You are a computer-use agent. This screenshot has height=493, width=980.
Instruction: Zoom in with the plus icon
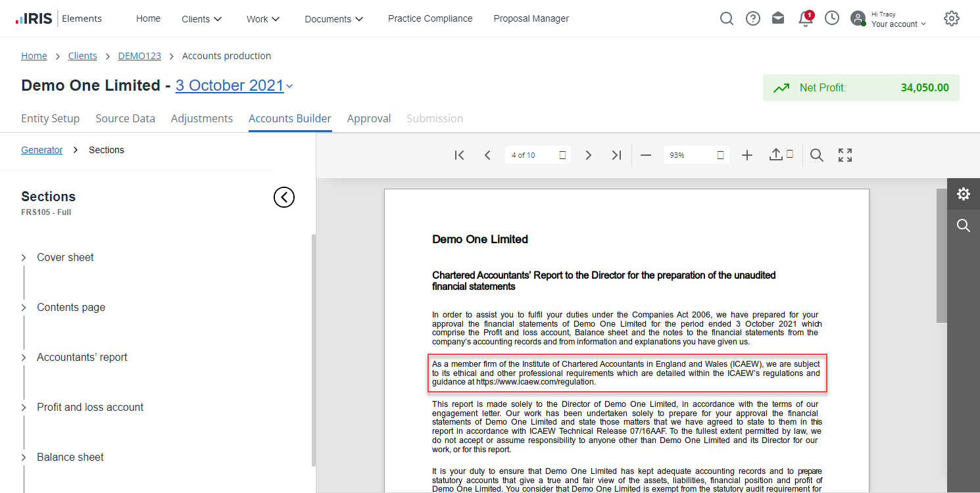pos(747,155)
